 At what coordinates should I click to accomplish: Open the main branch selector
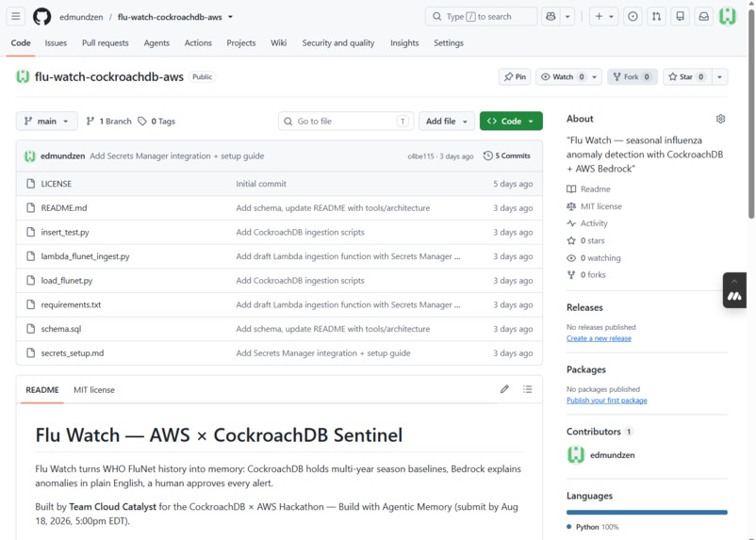(47, 121)
